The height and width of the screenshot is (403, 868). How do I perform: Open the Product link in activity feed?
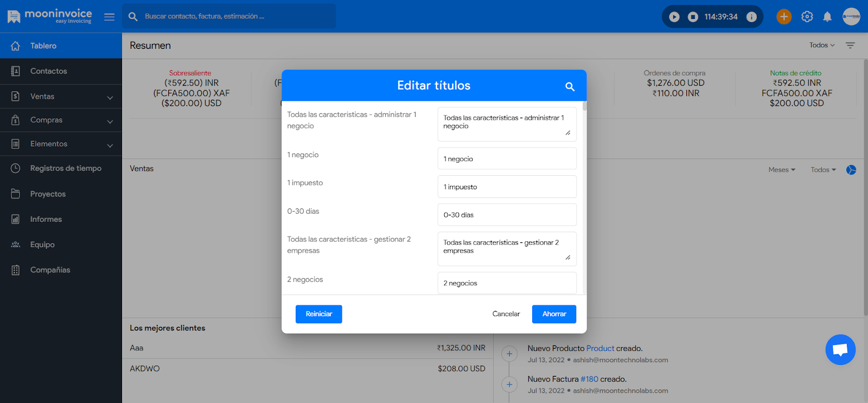click(600, 348)
